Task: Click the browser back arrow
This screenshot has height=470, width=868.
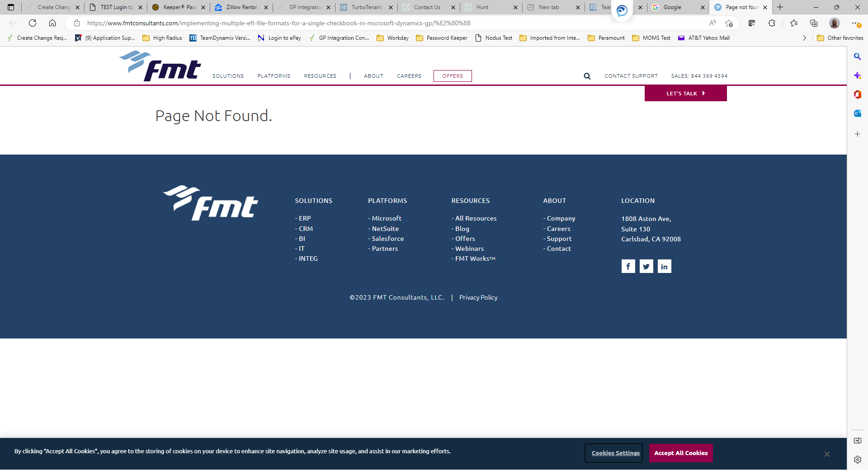Action: pyautogui.click(x=13, y=23)
